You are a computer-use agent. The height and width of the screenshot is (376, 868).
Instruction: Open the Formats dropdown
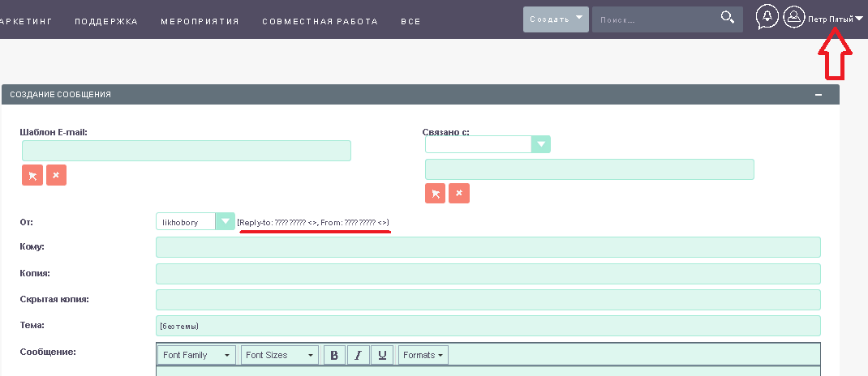(423, 355)
